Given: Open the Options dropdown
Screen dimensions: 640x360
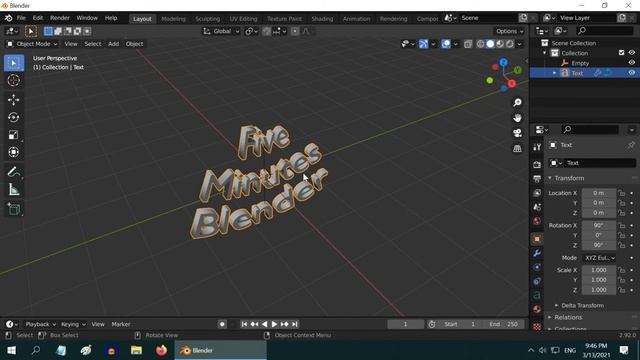Looking at the screenshot, I should pyautogui.click(x=509, y=31).
